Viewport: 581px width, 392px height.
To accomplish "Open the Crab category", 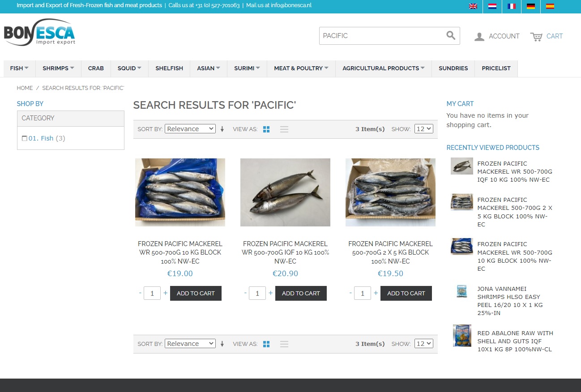I will 96,68.
